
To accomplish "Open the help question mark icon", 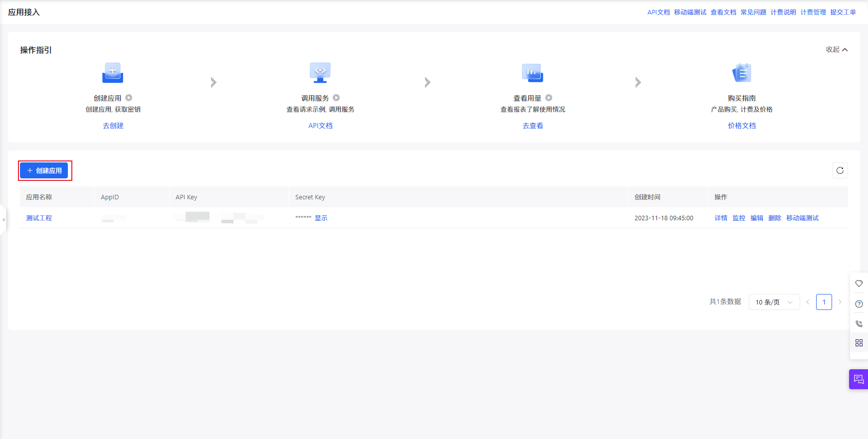I will coord(859,304).
